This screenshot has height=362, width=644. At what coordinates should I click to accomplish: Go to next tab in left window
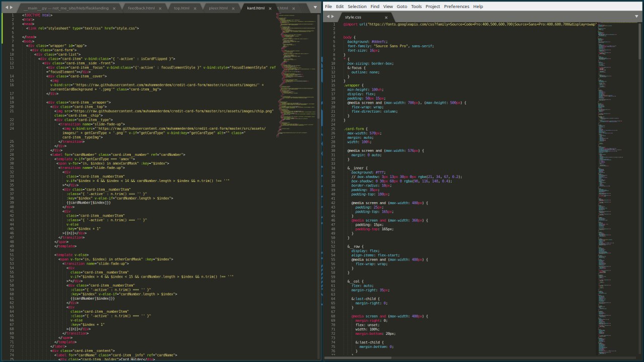coord(12,8)
